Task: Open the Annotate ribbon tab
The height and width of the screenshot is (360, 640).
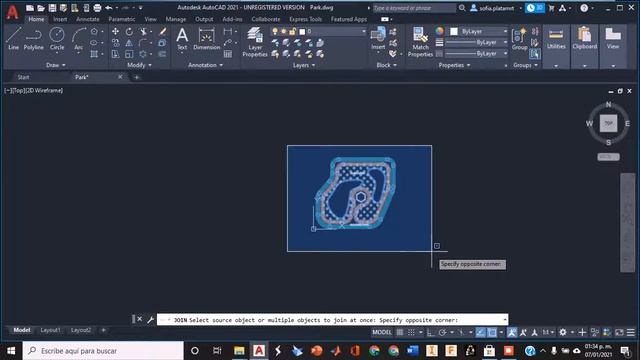Action: pyautogui.click(x=87, y=19)
